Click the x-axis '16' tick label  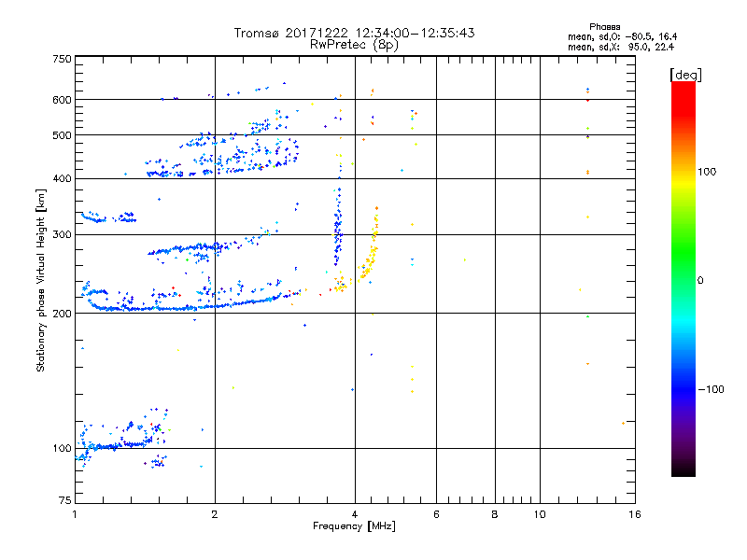635,514
